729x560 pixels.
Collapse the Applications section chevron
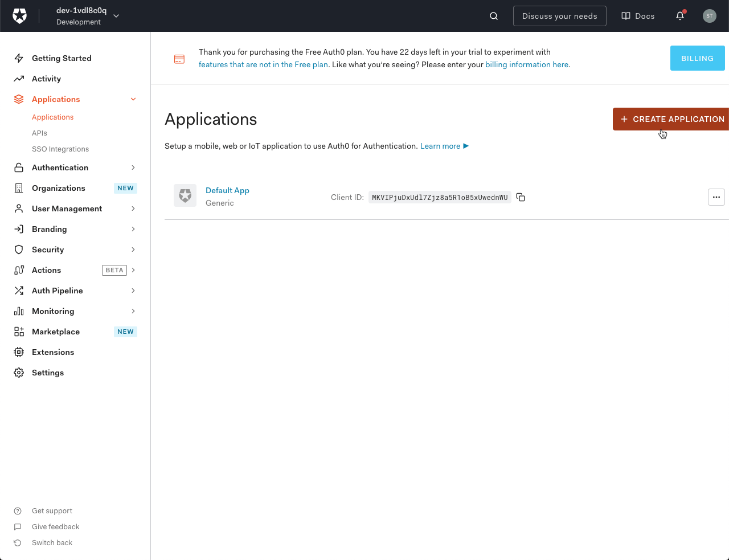coord(133,99)
